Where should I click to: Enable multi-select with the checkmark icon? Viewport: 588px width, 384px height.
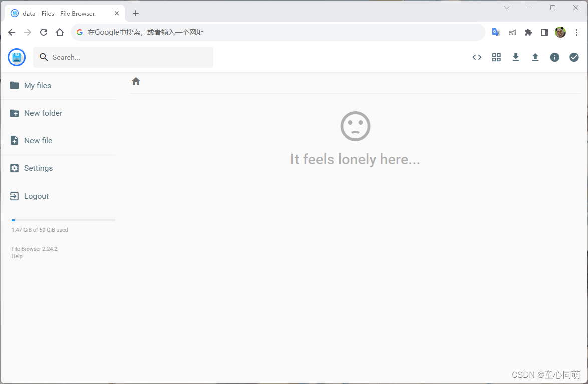(x=574, y=57)
